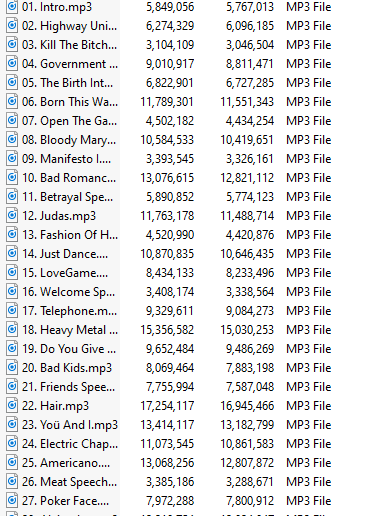Click the file icon for 08. Bloody Mary...

tap(12, 139)
